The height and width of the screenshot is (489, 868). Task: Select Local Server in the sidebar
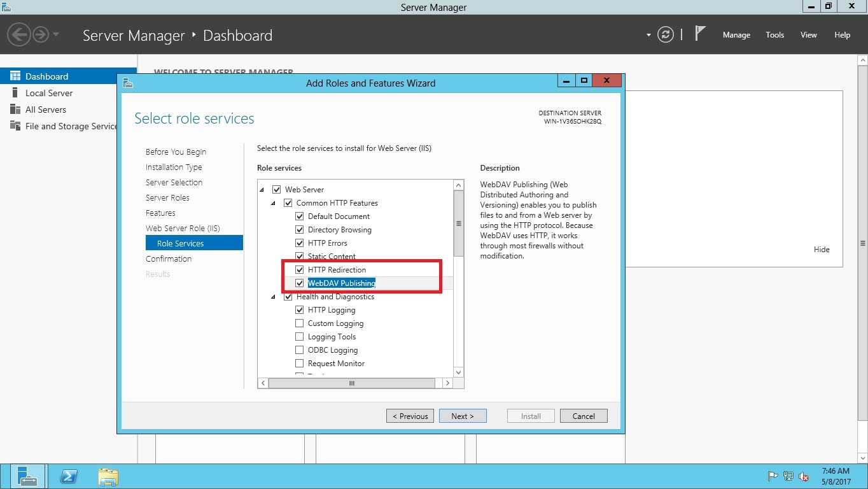pos(49,93)
